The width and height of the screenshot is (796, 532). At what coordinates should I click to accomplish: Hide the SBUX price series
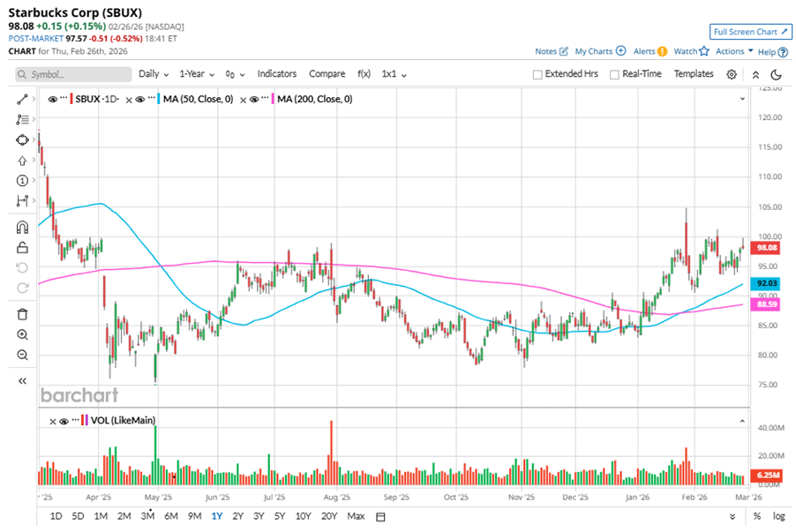tap(52, 100)
